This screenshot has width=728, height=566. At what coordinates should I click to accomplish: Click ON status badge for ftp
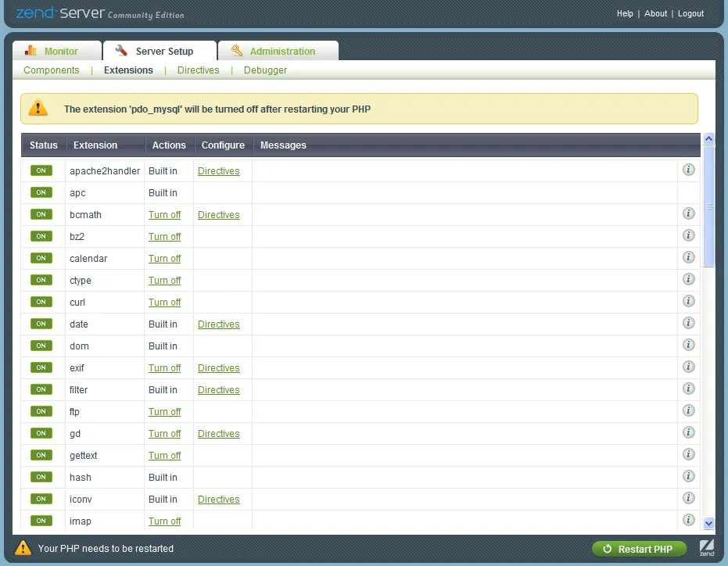point(41,411)
